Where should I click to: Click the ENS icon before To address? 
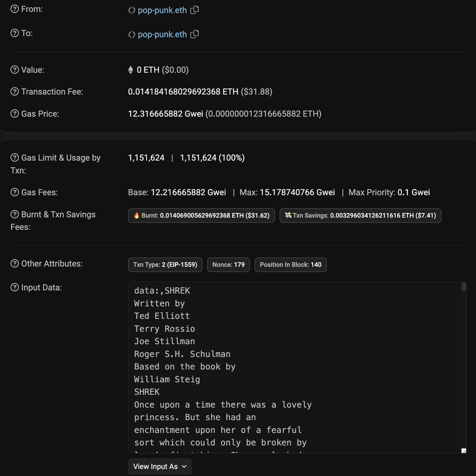click(x=132, y=35)
